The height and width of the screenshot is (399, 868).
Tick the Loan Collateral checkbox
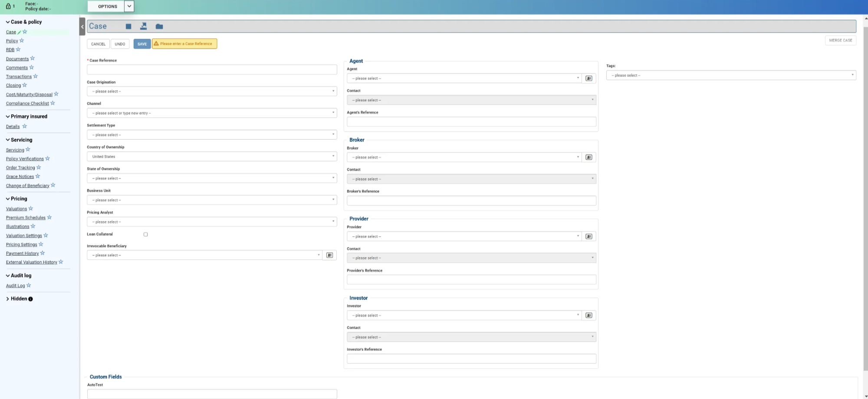pos(146,234)
